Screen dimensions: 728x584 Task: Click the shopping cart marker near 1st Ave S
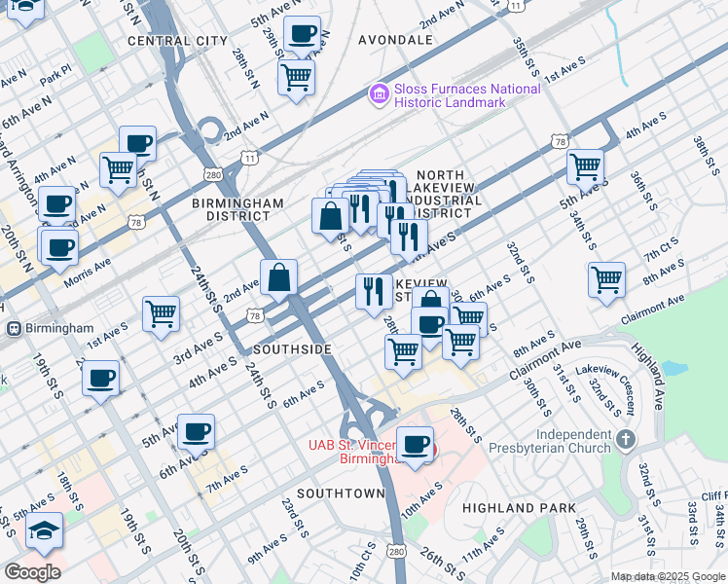pos(162,315)
